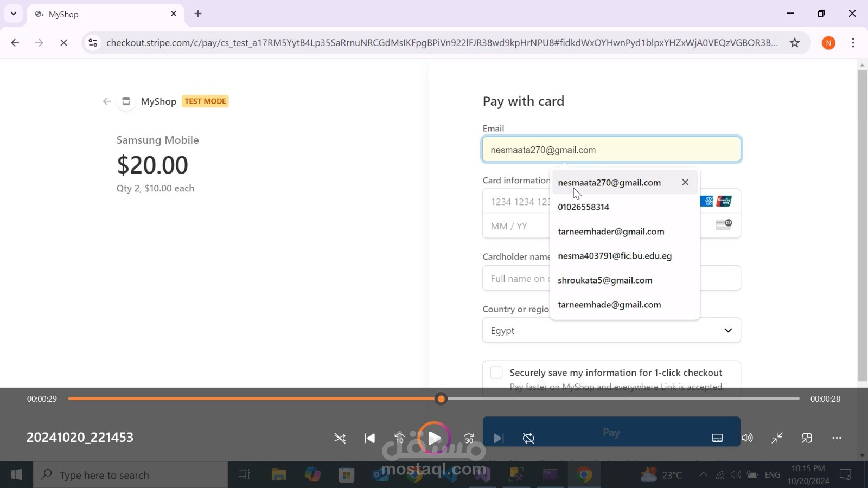Open the Egypt country dropdown
This screenshot has width=868, height=488.
tap(611, 330)
